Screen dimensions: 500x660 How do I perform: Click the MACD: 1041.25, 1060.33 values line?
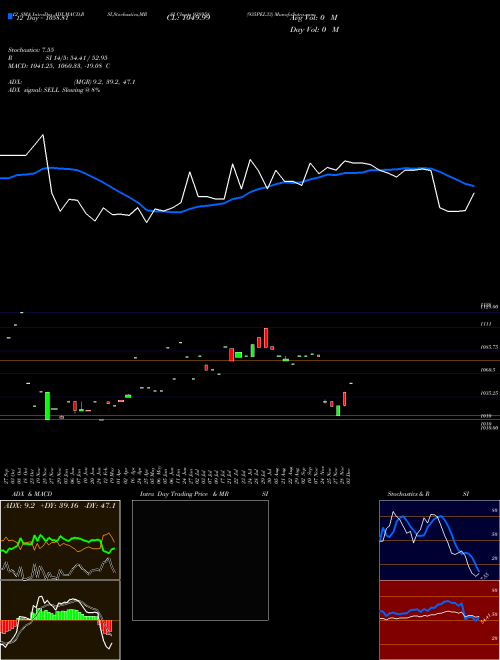pyautogui.click(x=59, y=66)
